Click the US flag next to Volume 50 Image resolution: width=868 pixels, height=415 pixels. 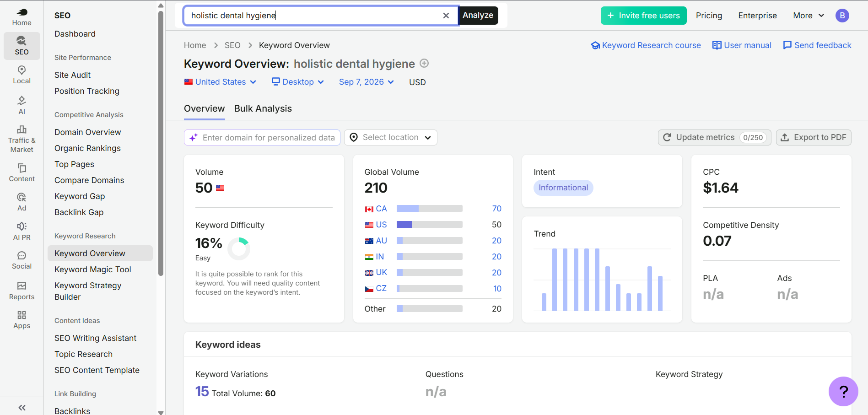pyautogui.click(x=220, y=188)
